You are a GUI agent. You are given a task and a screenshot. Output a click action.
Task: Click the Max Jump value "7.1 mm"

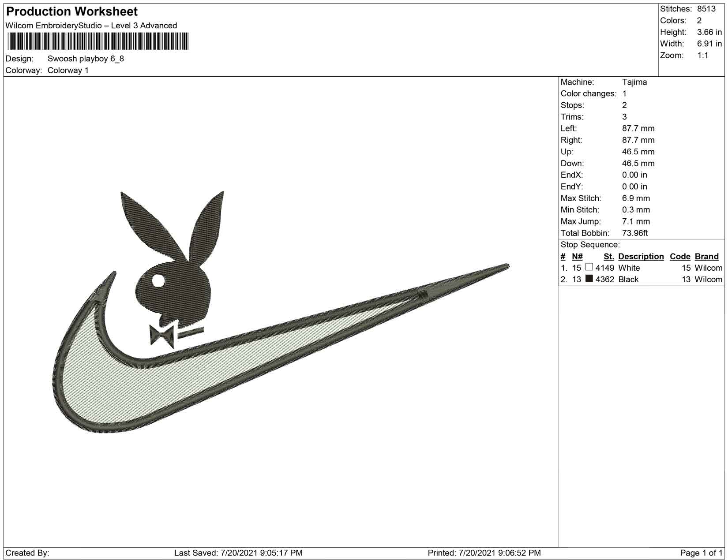(x=636, y=221)
